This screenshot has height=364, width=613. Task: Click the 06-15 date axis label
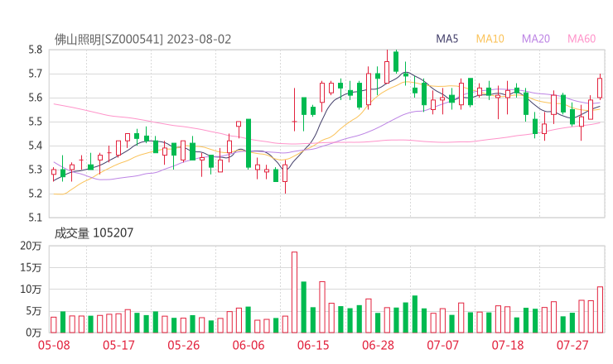313,345
